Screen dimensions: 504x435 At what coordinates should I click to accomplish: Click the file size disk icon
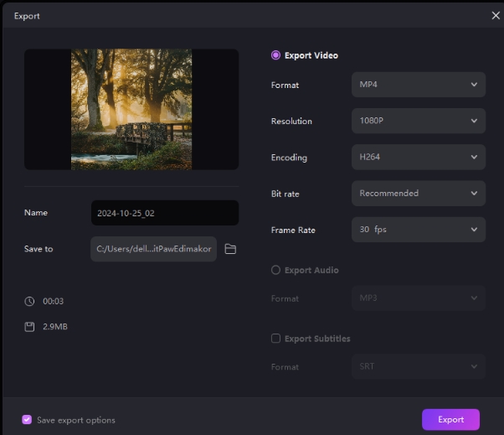click(29, 326)
